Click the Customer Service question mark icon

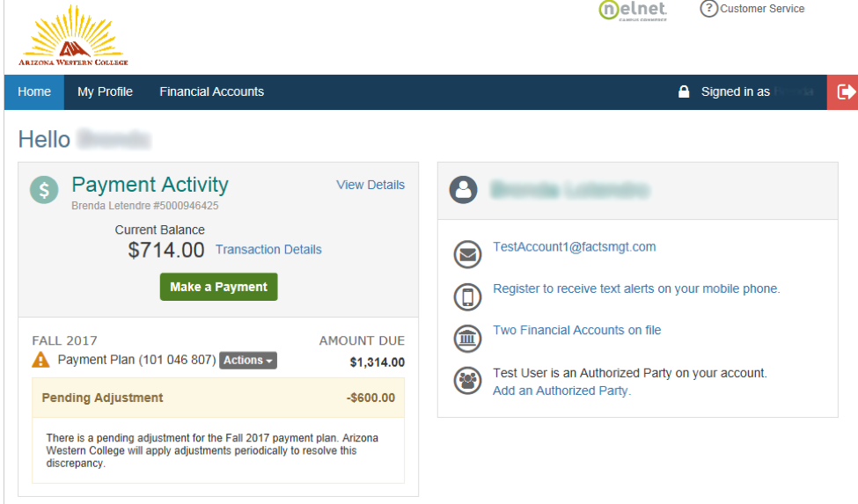click(x=708, y=9)
